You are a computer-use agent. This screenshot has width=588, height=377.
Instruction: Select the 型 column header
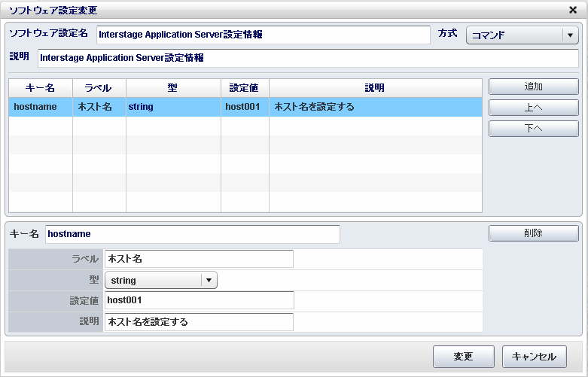click(x=173, y=88)
